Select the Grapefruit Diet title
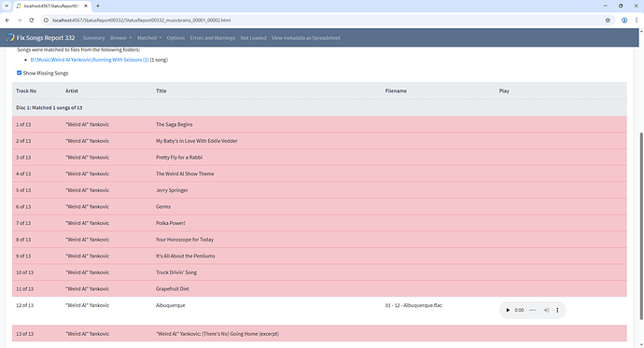 [x=173, y=288]
